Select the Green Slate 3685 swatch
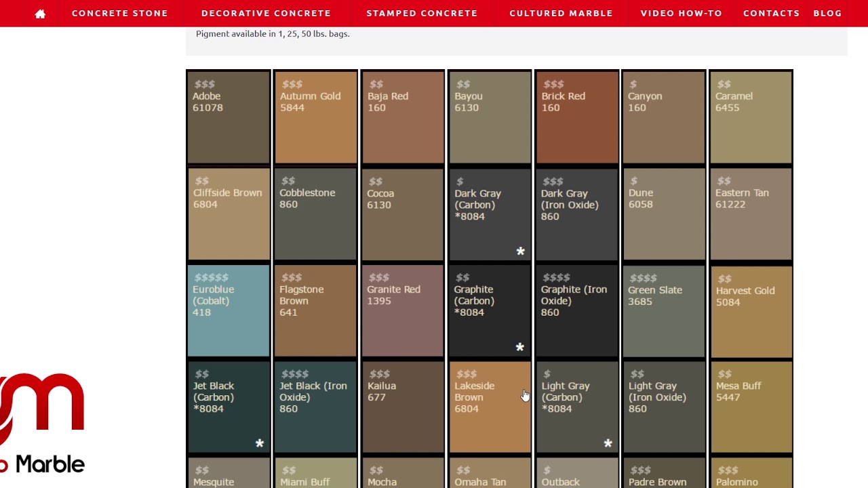 tap(664, 310)
